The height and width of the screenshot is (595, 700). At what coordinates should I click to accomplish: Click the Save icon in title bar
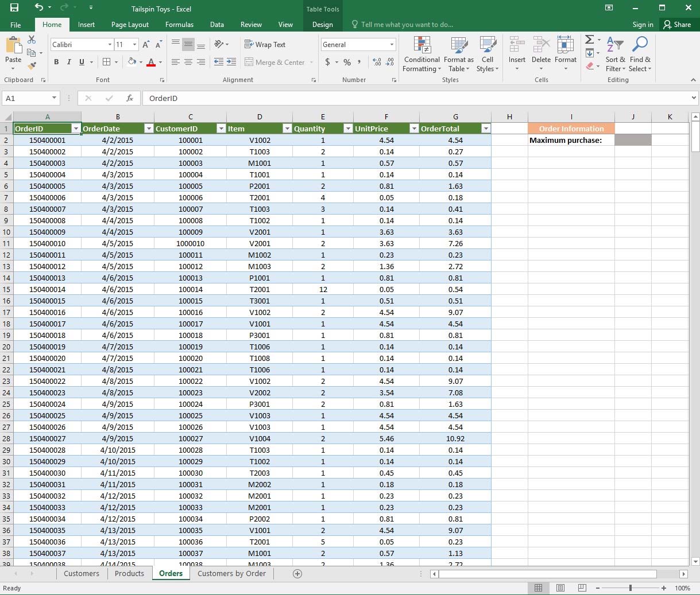pyautogui.click(x=14, y=8)
